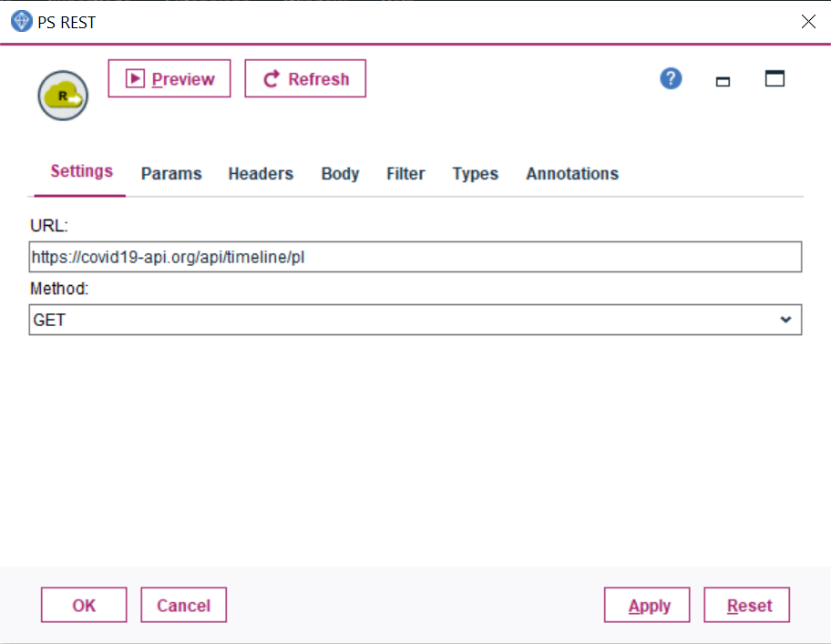Switch to the Types tab

click(475, 174)
